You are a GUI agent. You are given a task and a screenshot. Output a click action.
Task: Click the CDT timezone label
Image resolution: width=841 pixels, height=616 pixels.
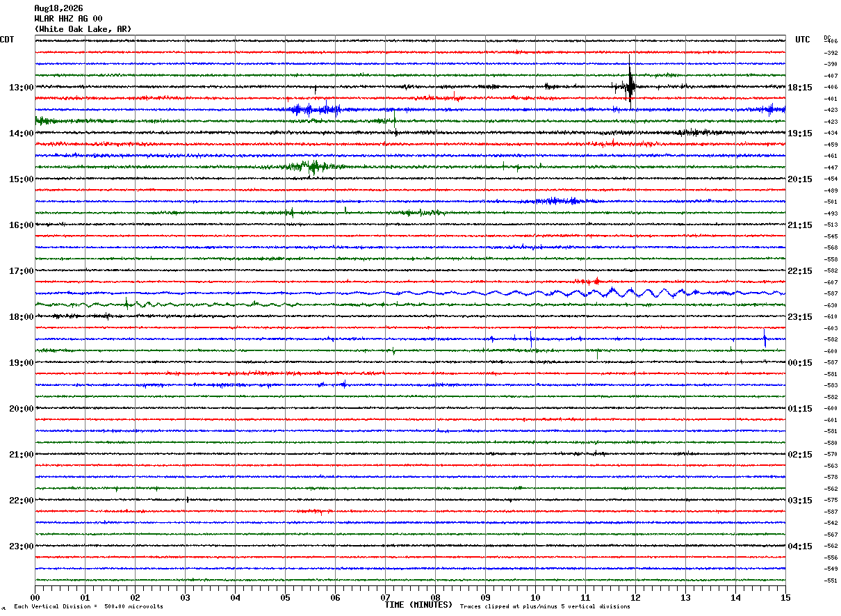pyautogui.click(x=7, y=40)
